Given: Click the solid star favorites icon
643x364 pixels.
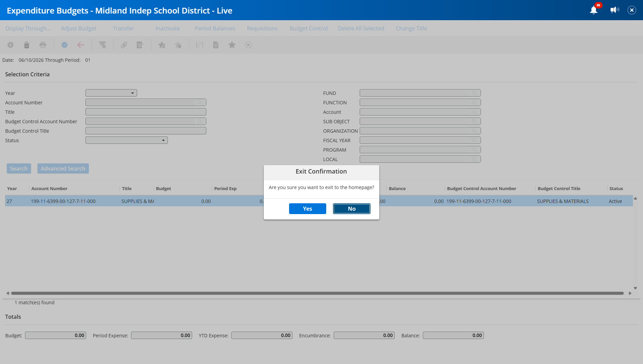Looking at the screenshot, I should (x=232, y=45).
